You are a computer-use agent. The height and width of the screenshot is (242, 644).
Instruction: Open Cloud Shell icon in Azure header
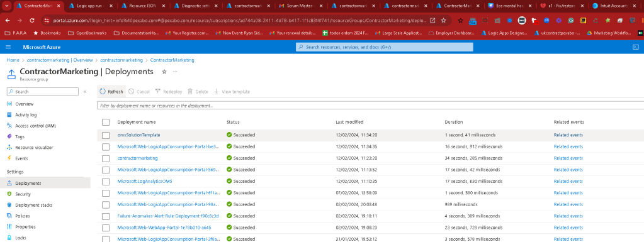pyautogui.click(x=635, y=47)
